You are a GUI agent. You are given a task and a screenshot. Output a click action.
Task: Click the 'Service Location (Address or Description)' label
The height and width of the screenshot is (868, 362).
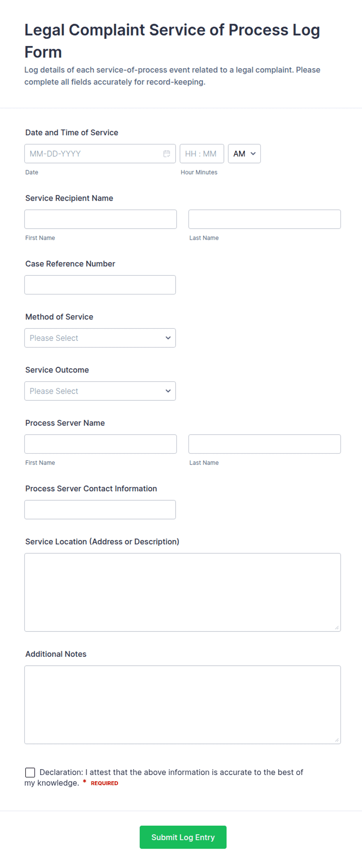pyautogui.click(x=102, y=542)
